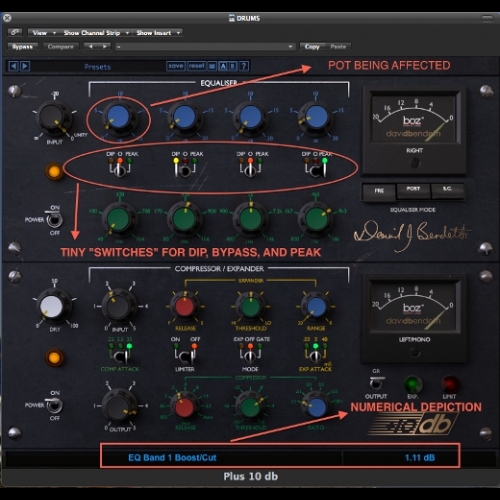This screenshot has height=500, width=500.
Task: Click the Bypass button
Action: click(x=22, y=47)
